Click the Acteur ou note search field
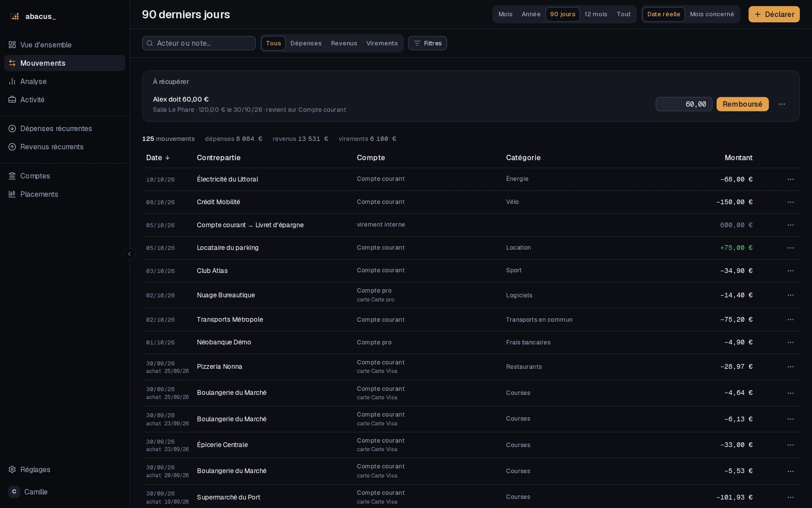Viewport: 812px width, 508px height. point(199,43)
